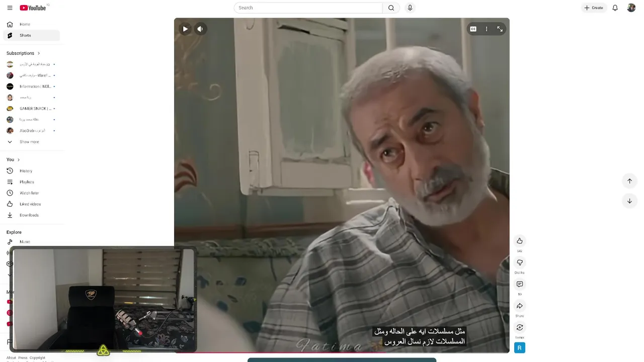Open the first Arabic-named subscription channel

tap(31, 64)
